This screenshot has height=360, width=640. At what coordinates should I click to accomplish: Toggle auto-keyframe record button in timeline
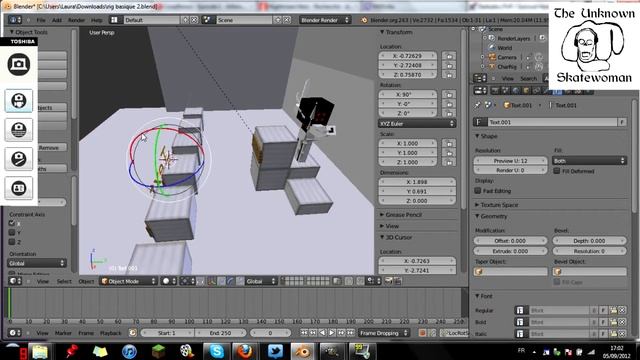pyautogui.click(x=423, y=333)
